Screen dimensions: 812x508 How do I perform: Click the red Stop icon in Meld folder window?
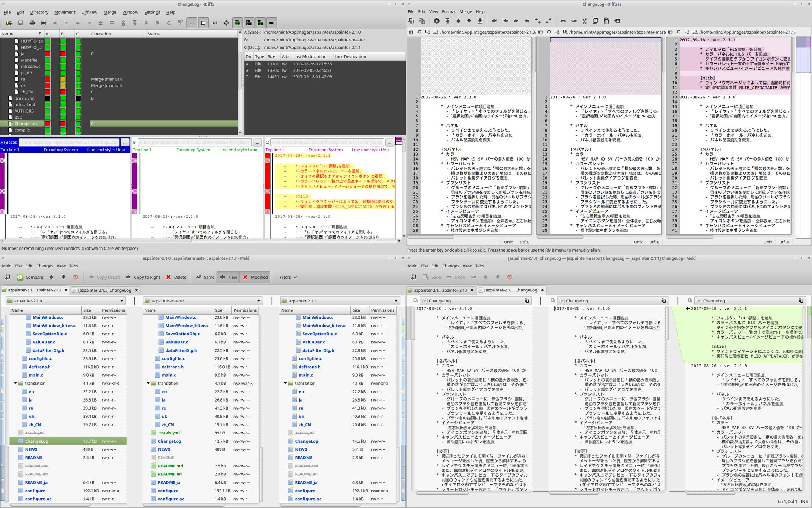pyautogui.click(x=75, y=277)
